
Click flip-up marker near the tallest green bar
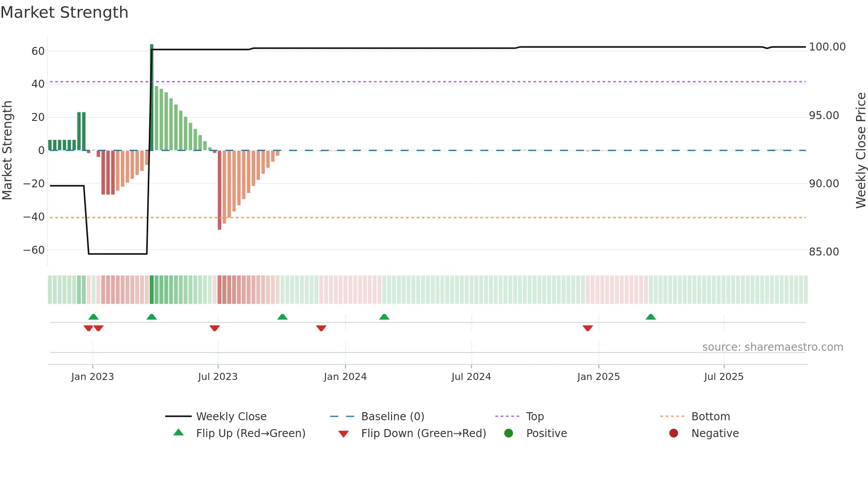(x=151, y=317)
